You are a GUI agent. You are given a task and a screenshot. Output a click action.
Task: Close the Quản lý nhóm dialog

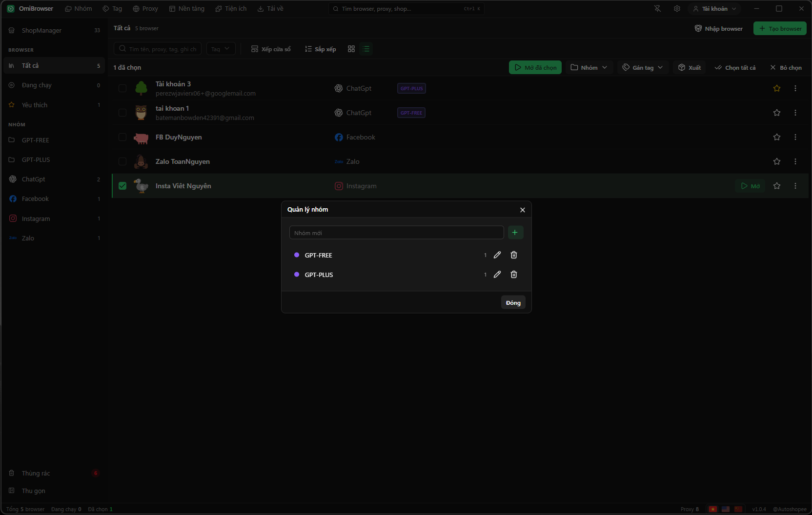[523, 210]
